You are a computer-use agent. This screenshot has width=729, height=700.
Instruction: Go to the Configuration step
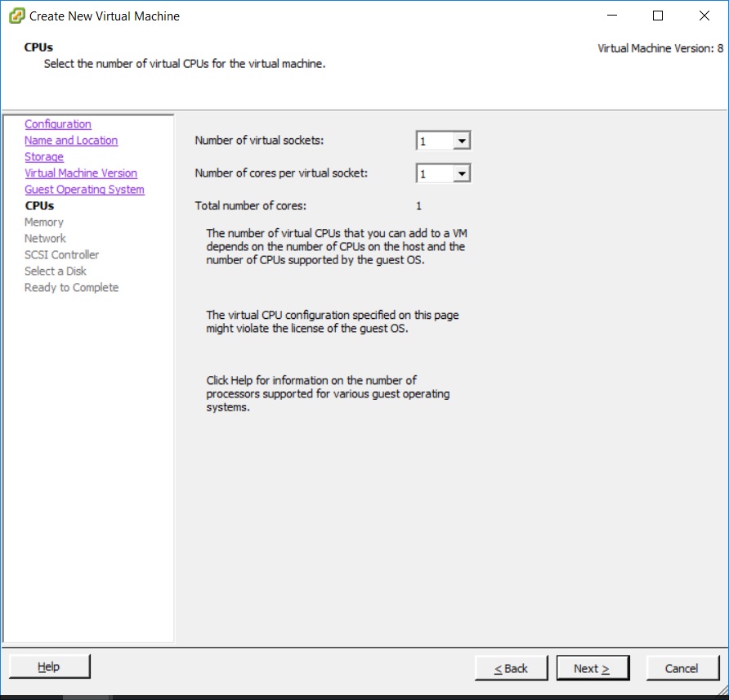point(57,124)
